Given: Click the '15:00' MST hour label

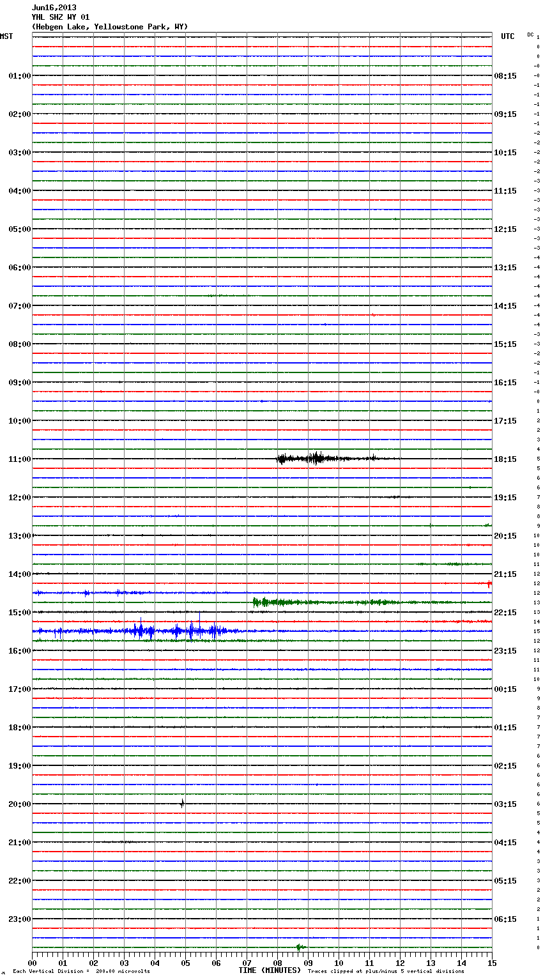Looking at the screenshot, I should coord(19,612).
